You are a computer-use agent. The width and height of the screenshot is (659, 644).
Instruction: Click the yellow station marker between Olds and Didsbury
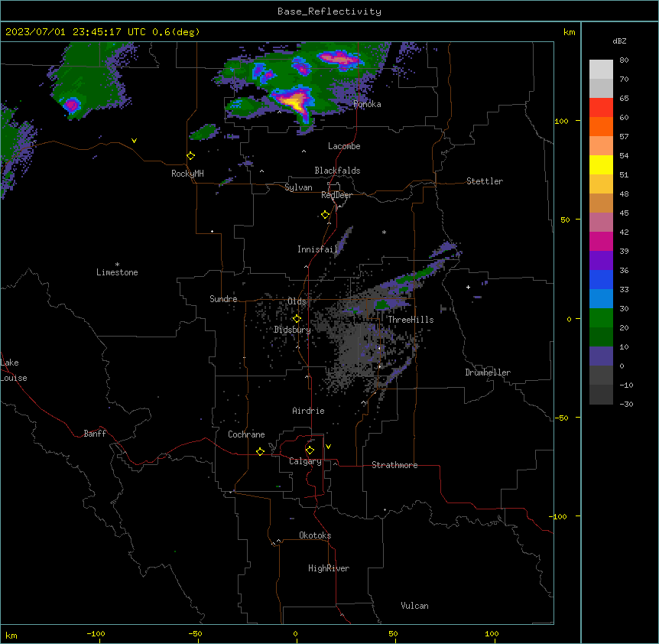[297, 319]
